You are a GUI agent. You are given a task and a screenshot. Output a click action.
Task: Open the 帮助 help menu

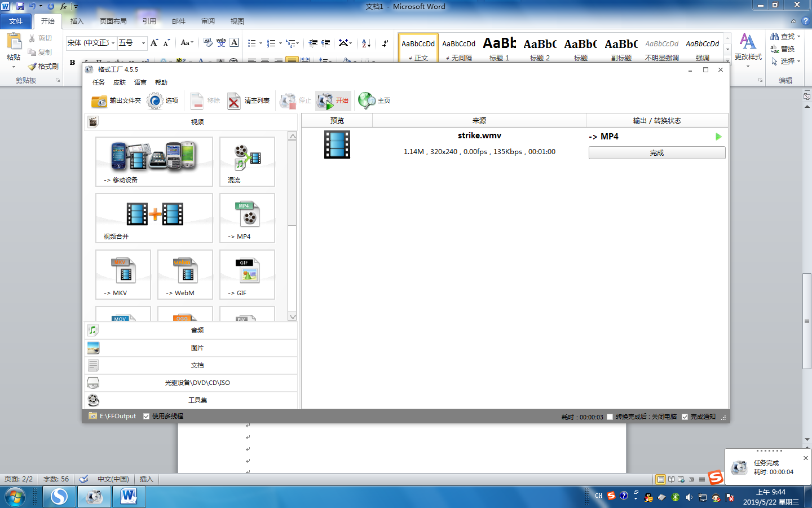(x=161, y=82)
